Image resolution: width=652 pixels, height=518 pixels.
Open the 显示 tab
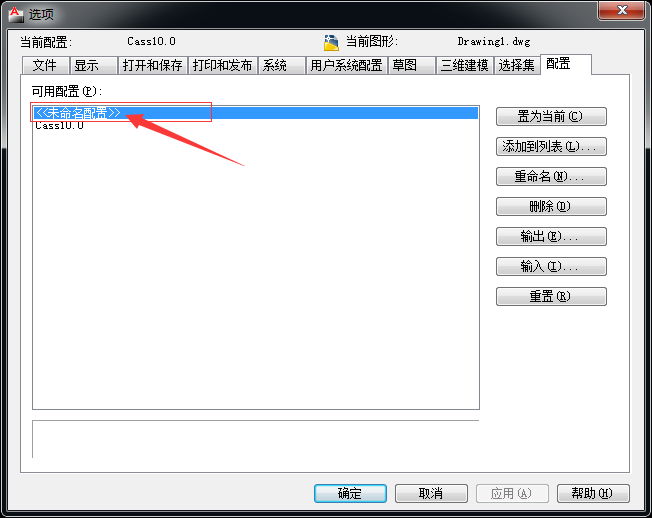coord(94,65)
